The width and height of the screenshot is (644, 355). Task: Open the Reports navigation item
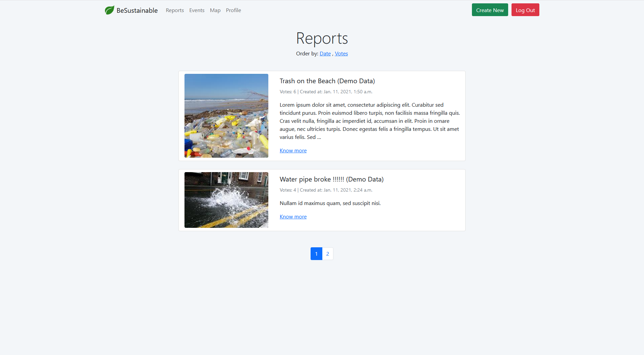[x=175, y=10]
